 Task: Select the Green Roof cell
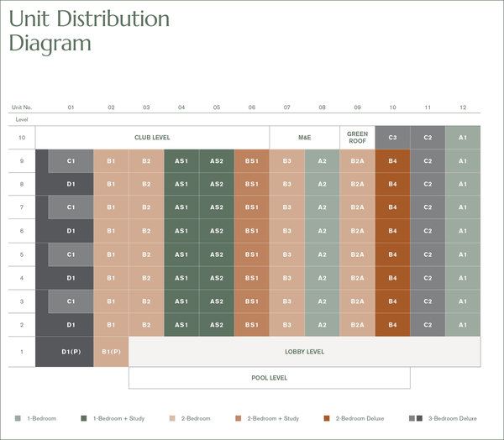tap(357, 138)
